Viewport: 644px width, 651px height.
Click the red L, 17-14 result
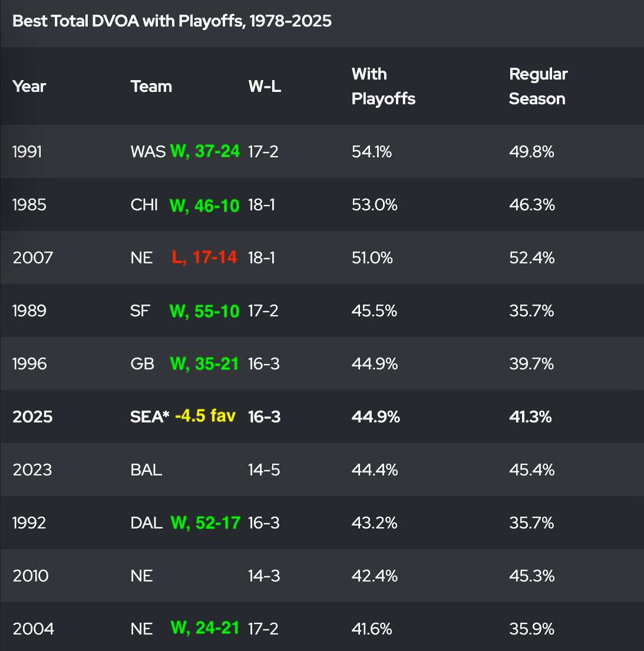coord(204,257)
